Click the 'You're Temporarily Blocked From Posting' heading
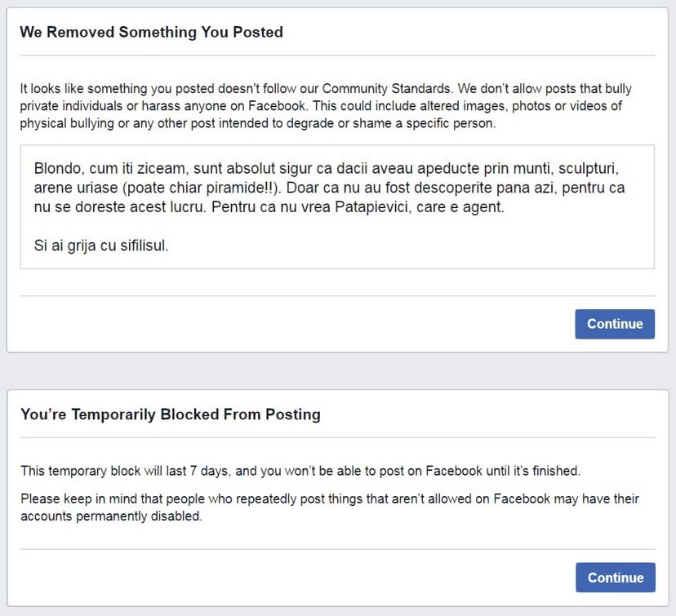The image size is (676, 616). pyautogui.click(x=170, y=414)
